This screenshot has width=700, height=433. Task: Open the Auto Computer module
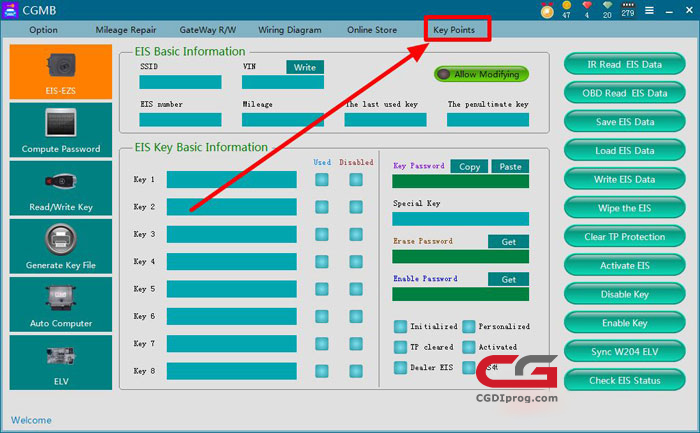click(x=61, y=304)
